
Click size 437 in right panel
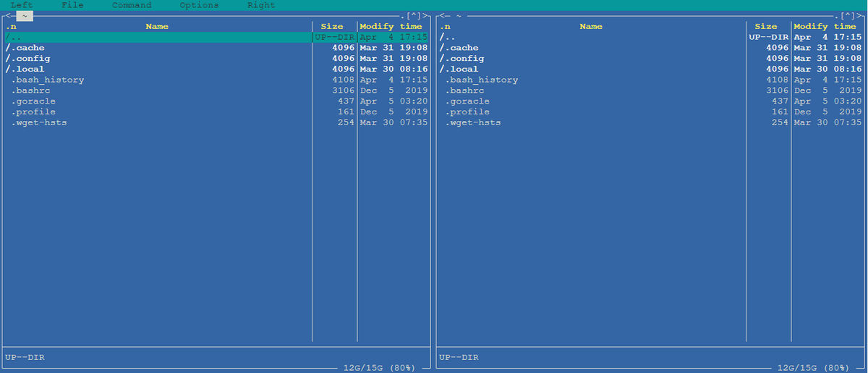(780, 101)
